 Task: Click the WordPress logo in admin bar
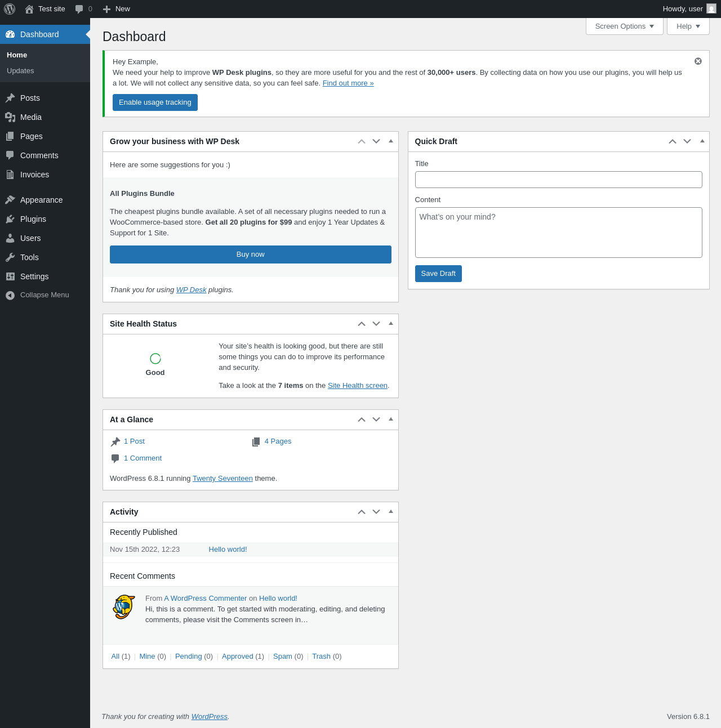(x=10, y=9)
